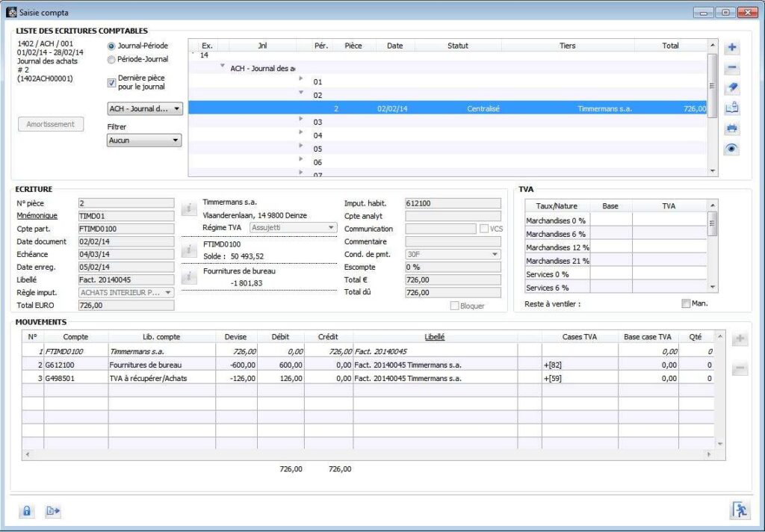
Task: Toggle Dernière pièce pour le journal checkbox
Action: point(111,82)
